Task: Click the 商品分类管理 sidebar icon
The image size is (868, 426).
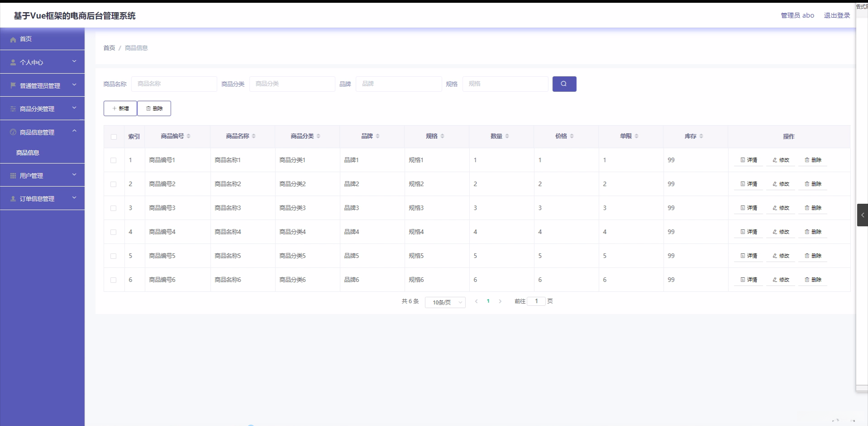Action: 13,109
